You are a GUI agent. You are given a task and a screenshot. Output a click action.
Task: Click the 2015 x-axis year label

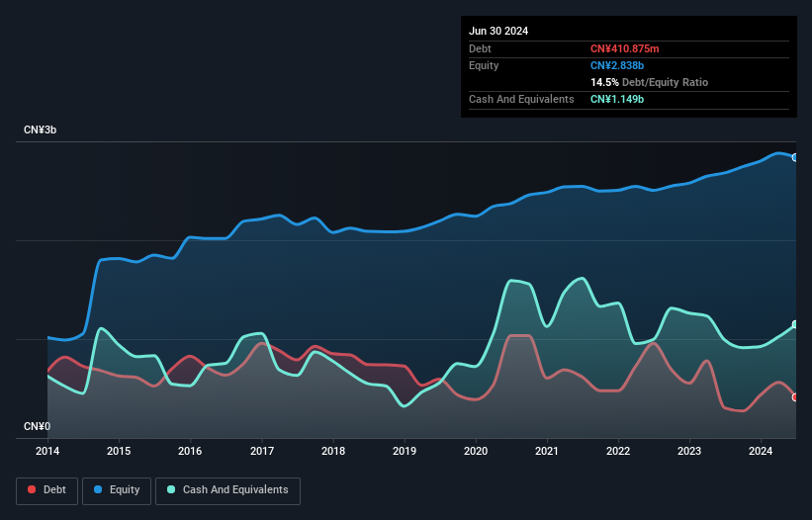119,452
